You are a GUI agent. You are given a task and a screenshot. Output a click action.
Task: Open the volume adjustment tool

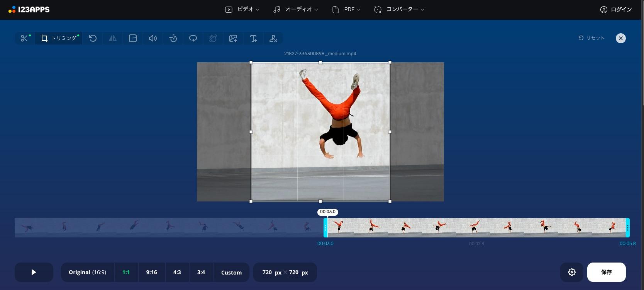click(153, 38)
